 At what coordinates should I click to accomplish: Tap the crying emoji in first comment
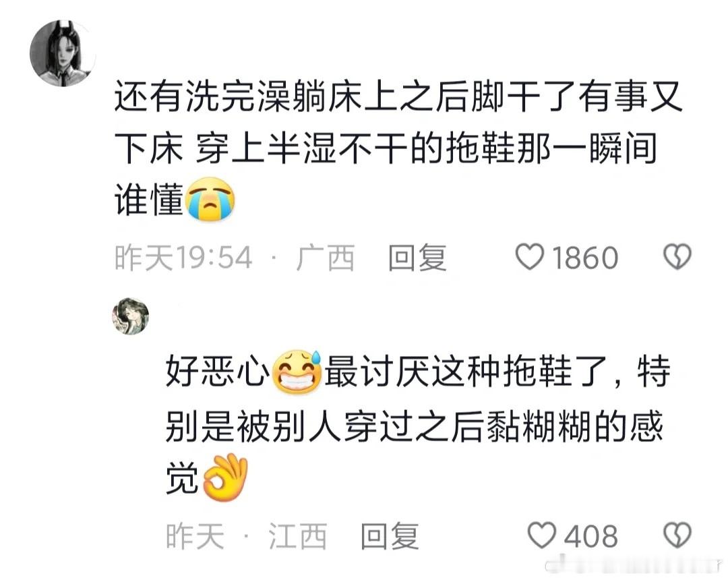coord(210,199)
